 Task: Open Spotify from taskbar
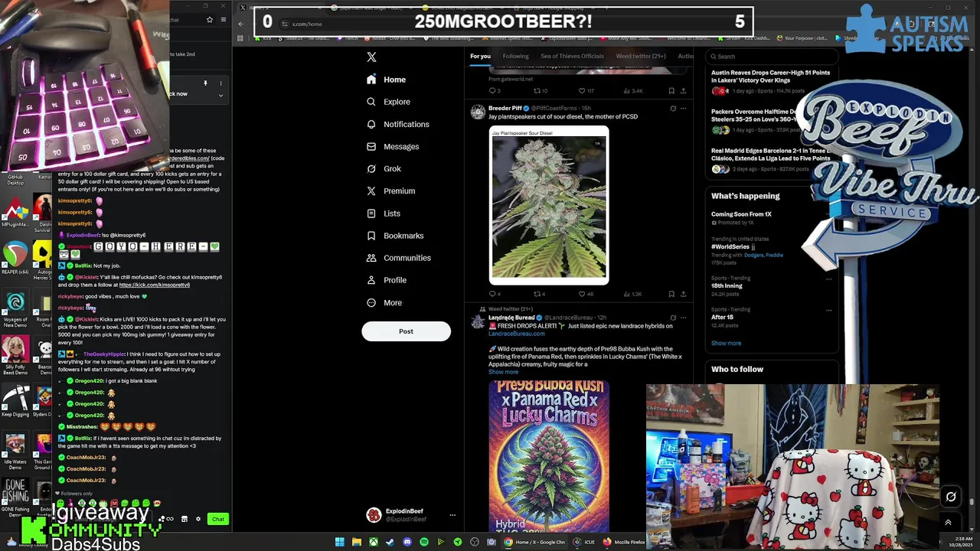tap(424, 542)
